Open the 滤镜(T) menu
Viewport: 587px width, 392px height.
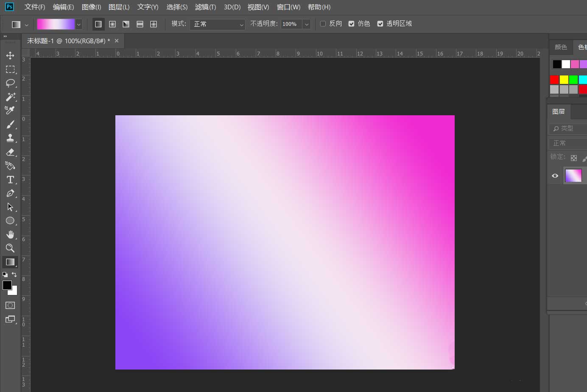click(x=205, y=7)
